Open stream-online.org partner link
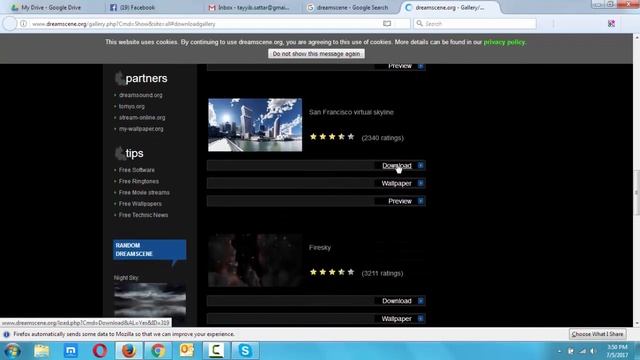Viewport: 640px width, 360px height. pos(142,118)
